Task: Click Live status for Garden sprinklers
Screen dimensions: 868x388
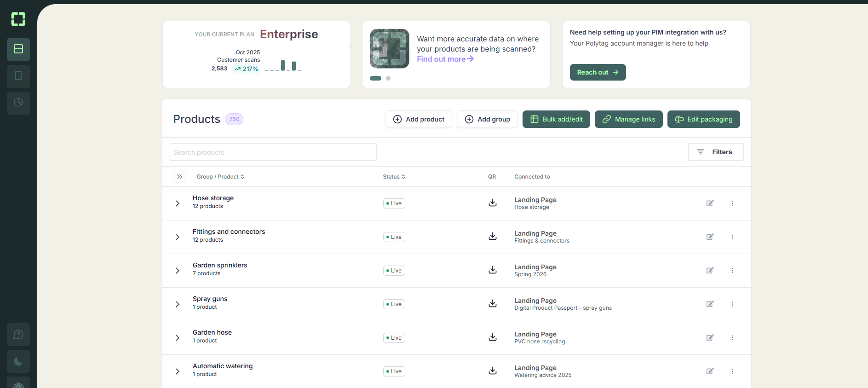Action: 394,271
